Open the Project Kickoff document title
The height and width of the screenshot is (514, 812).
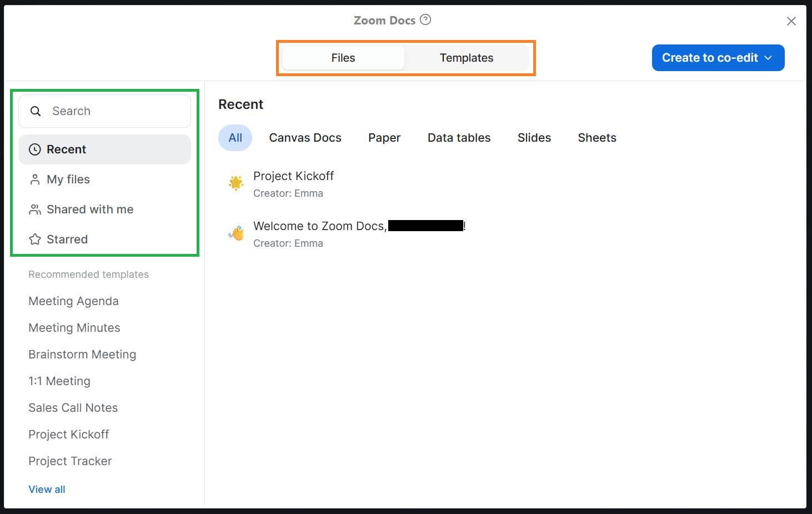pyautogui.click(x=294, y=176)
